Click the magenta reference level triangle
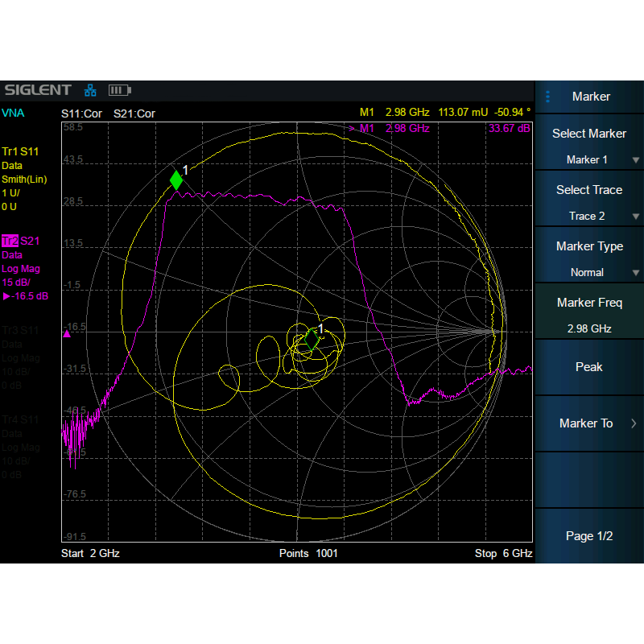Image resolution: width=644 pixels, height=644 pixels. click(x=67, y=333)
